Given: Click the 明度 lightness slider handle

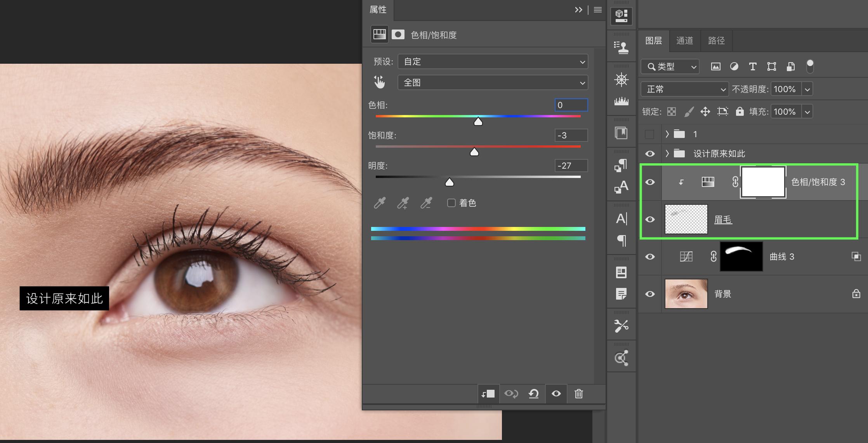Looking at the screenshot, I should pyautogui.click(x=449, y=182).
